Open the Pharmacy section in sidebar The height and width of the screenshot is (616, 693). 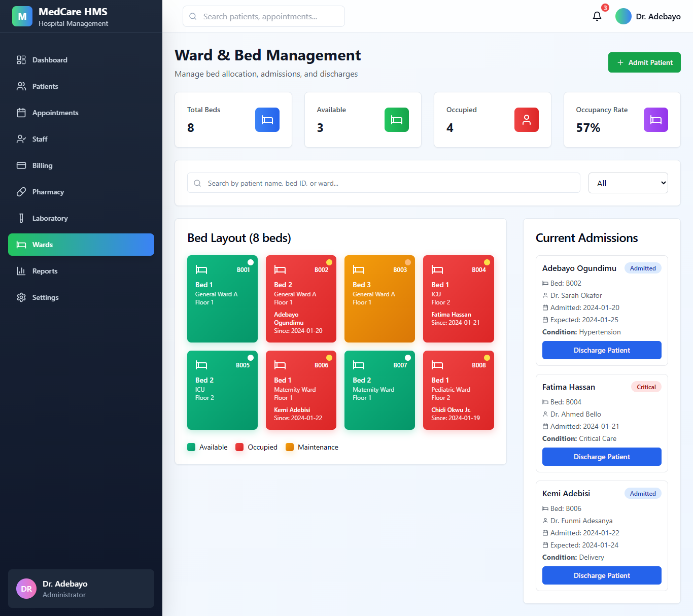point(48,192)
